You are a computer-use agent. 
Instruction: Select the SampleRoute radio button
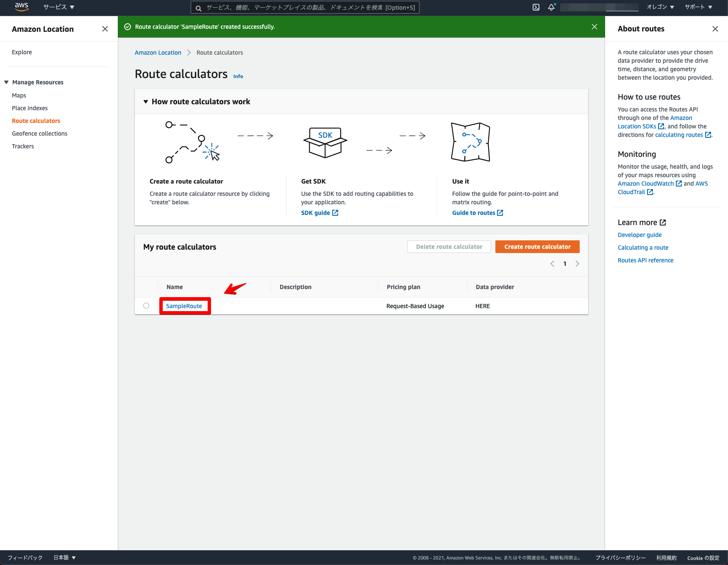point(146,306)
